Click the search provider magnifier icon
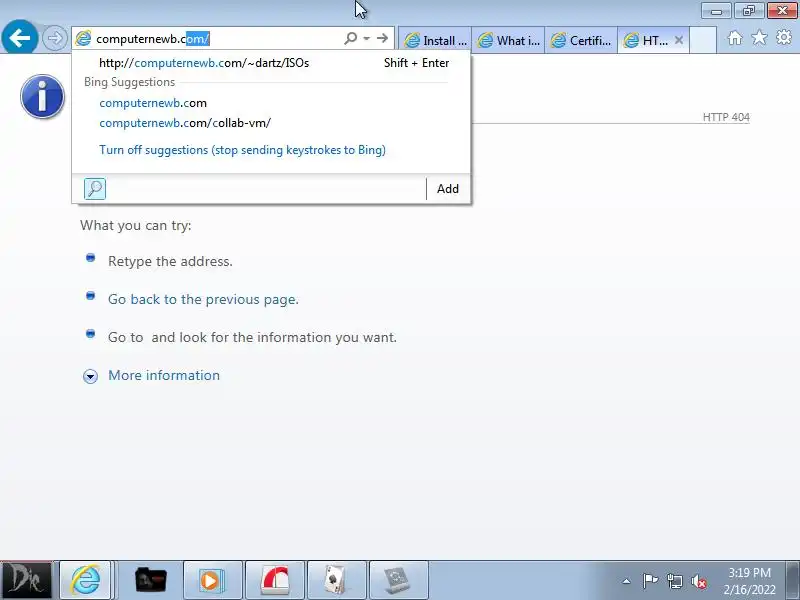 click(95, 189)
